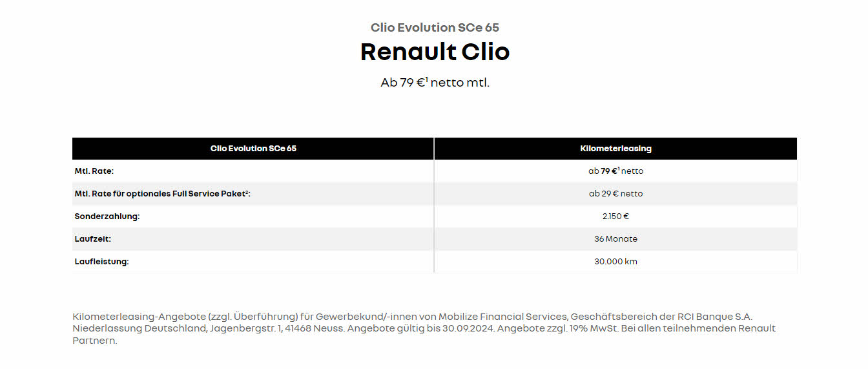
Task: Click Mobilize Financial Services text in disclaimer
Action: (504, 317)
